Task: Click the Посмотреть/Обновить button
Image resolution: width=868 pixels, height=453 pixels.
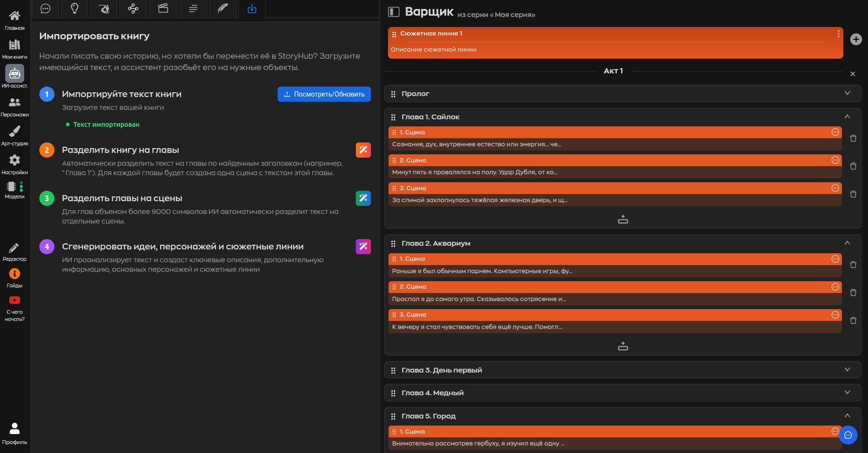Action: (324, 94)
